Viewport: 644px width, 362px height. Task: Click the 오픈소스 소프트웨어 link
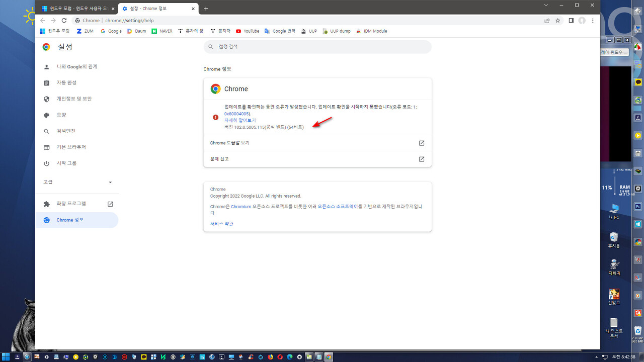point(337,207)
